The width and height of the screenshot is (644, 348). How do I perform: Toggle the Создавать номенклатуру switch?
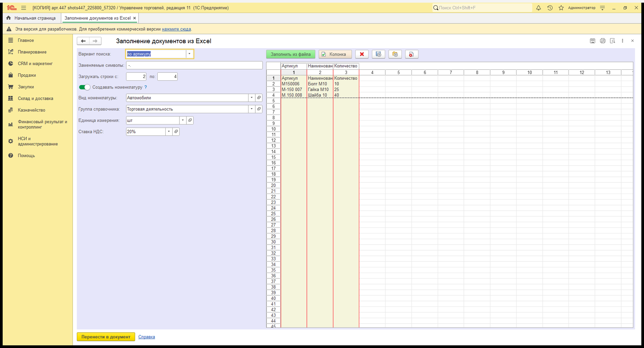click(x=85, y=87)
